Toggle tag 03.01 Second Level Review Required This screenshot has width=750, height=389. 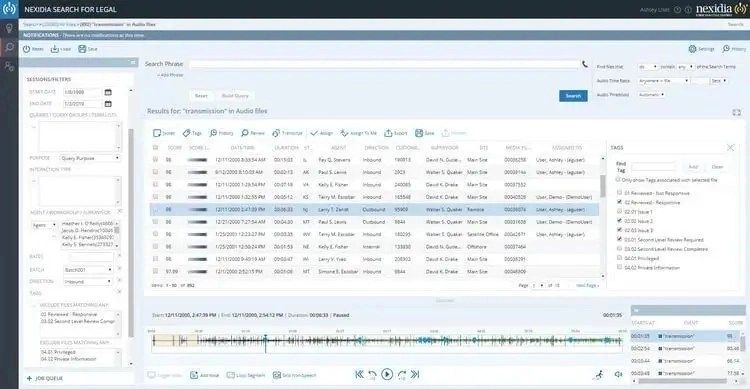(x=619, y=239)
